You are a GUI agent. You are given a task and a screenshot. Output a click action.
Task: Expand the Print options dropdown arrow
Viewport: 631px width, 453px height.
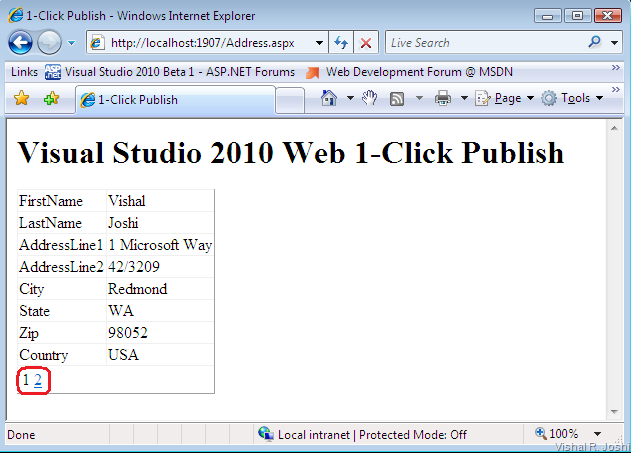pos(464,98)
